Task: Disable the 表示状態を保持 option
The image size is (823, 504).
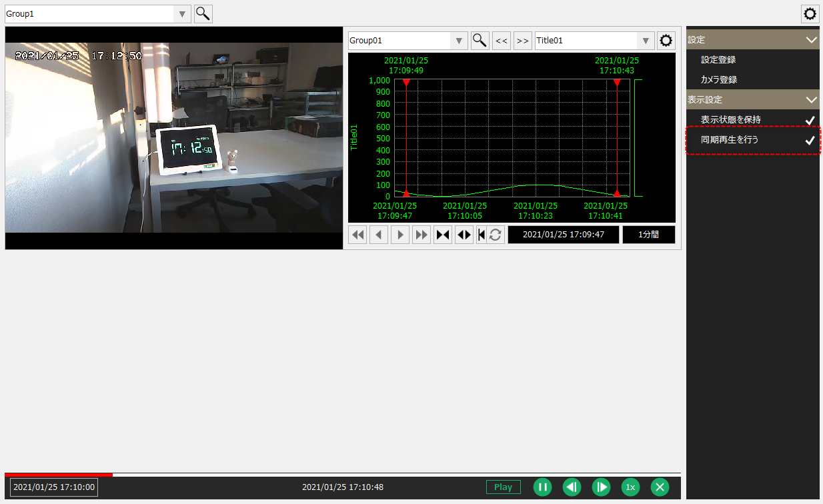Action: (752, 120)
